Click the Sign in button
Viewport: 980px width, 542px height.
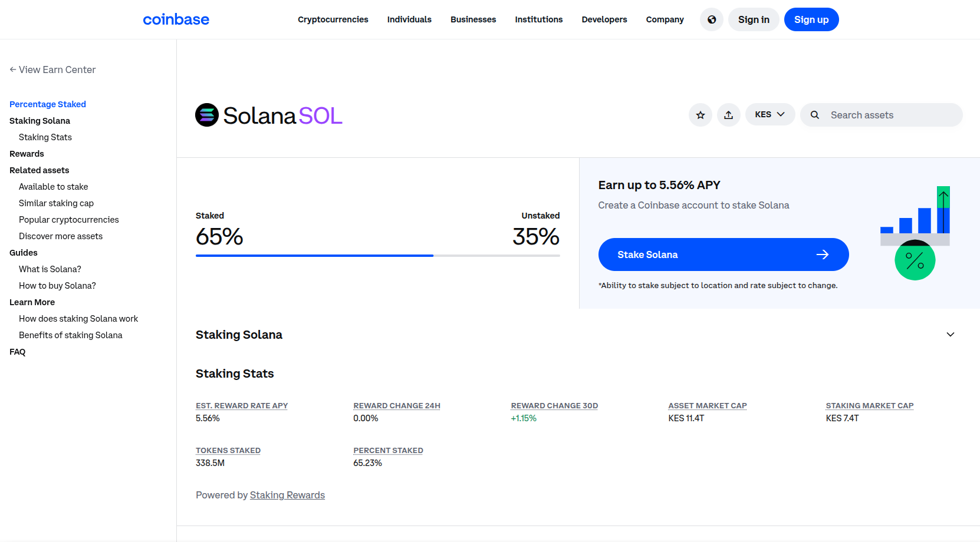click(753, 19)
